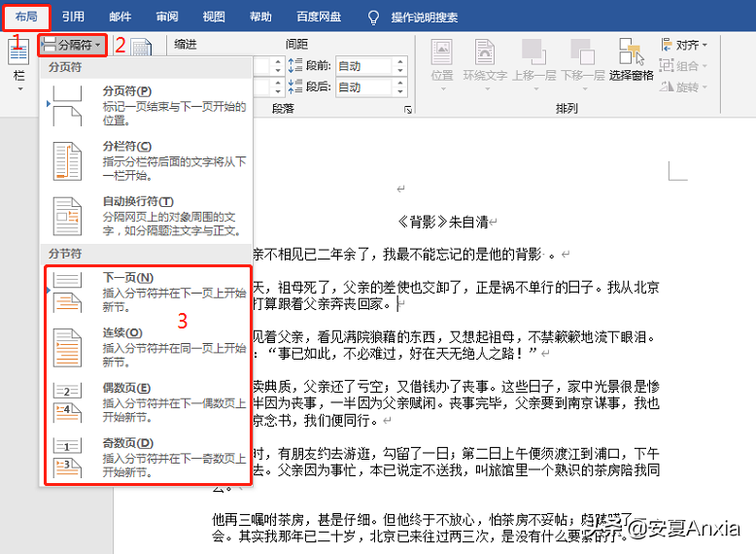Screen dimensions: 756x554
Task: Choose the 分栏符(C) column break
Action: 147,160
